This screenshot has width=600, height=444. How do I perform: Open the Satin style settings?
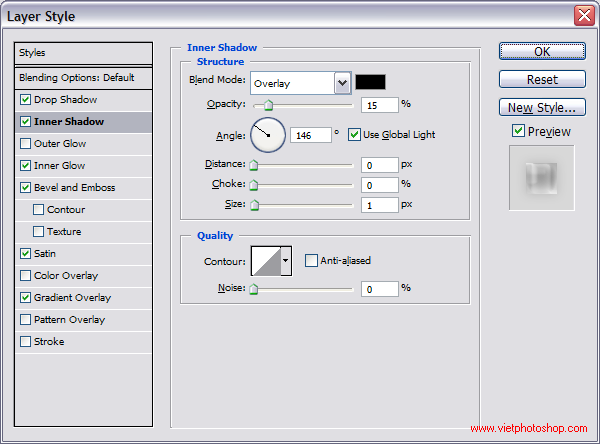47,254
